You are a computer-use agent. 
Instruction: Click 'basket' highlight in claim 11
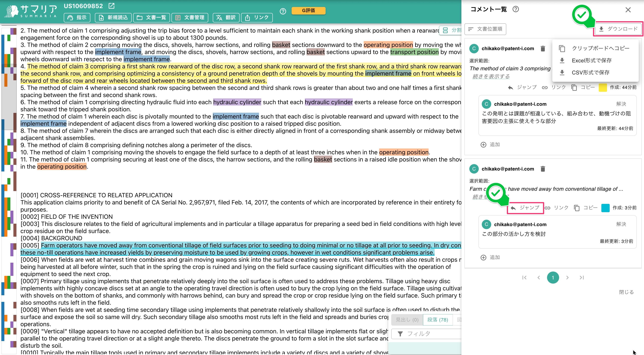pyautogui.click(x=323, y=160)
